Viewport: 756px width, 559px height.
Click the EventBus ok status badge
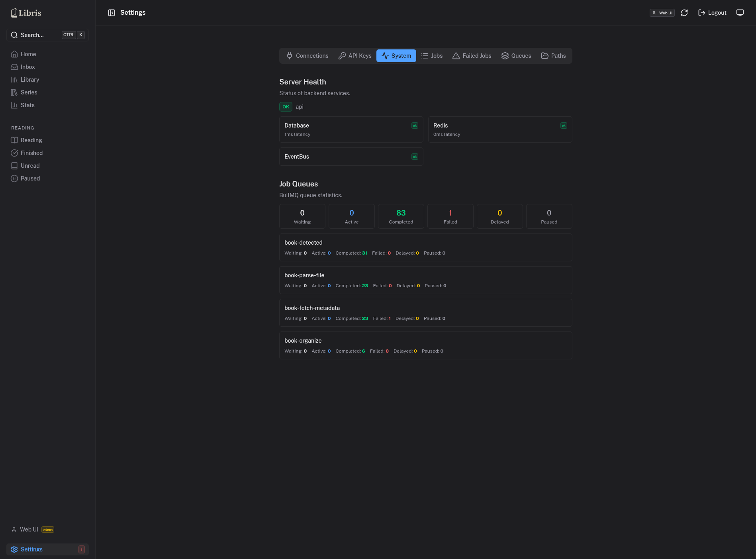[x=415, y=157]
